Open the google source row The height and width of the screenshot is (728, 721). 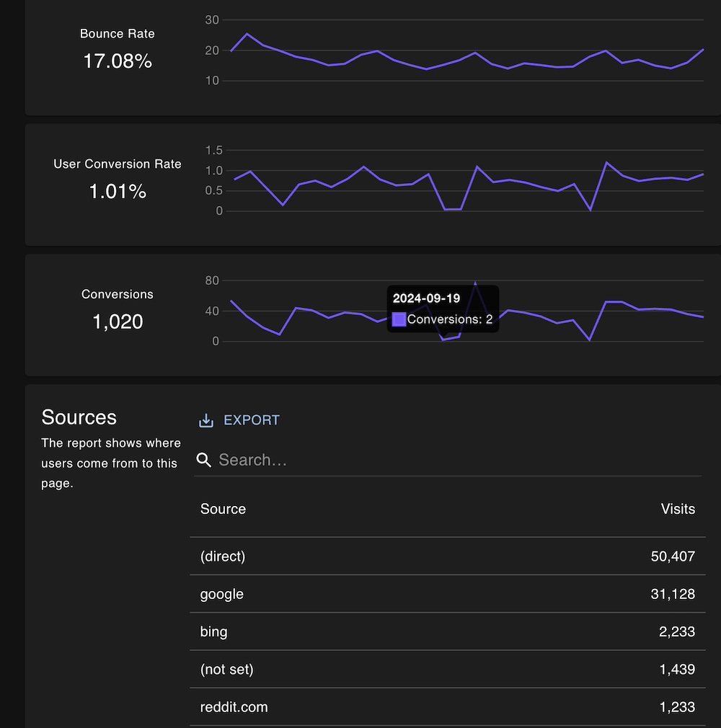(x=222, y=594)
